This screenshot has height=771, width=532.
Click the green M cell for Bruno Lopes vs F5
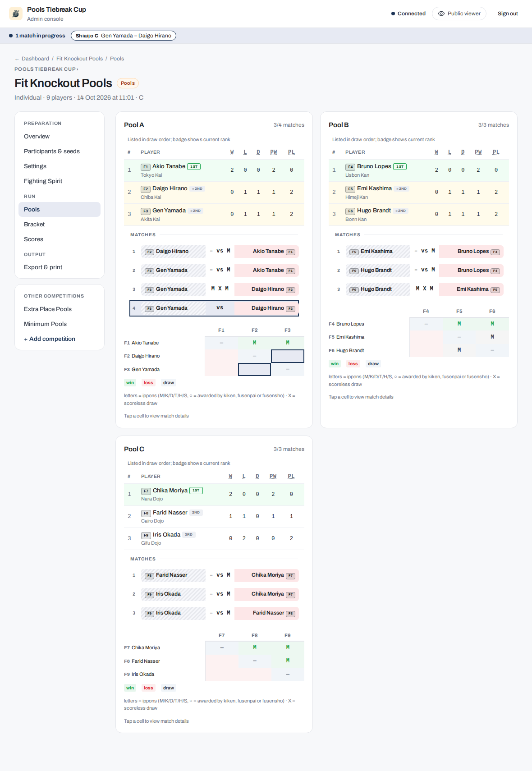459,324
